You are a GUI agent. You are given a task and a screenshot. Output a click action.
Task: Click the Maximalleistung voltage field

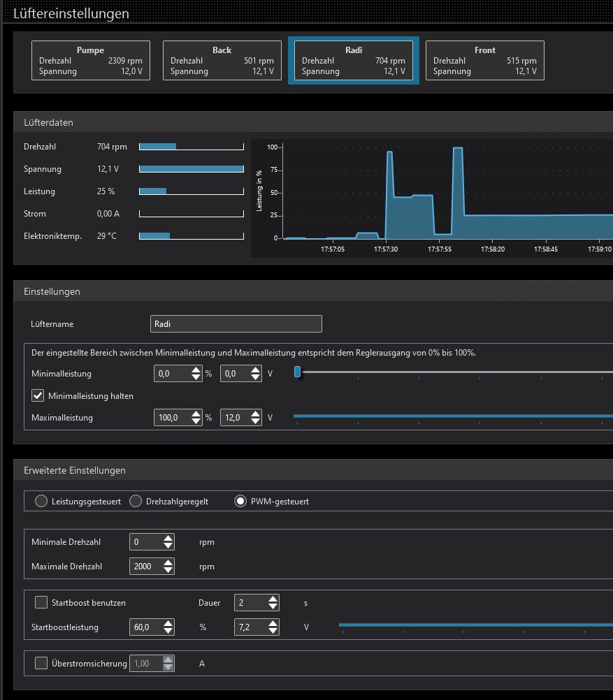(x=234, y=418)
